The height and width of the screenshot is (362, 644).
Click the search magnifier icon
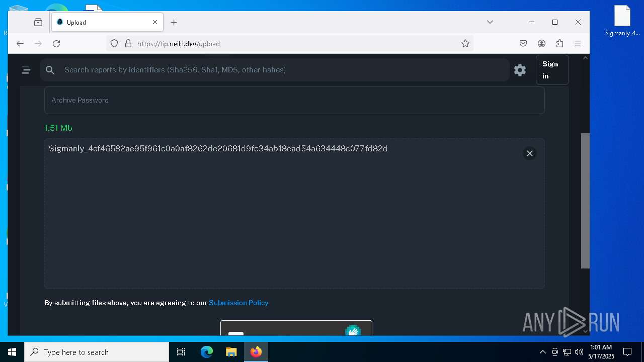(50, 70)
